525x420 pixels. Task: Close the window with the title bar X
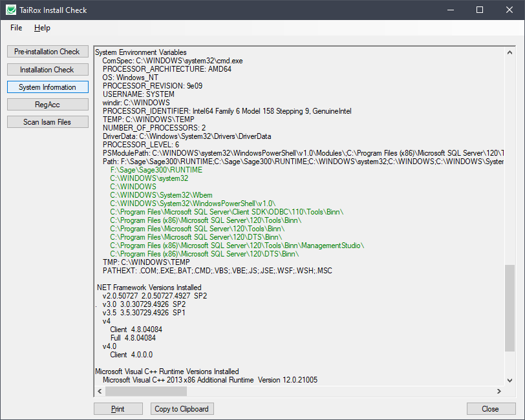point(509,10)
